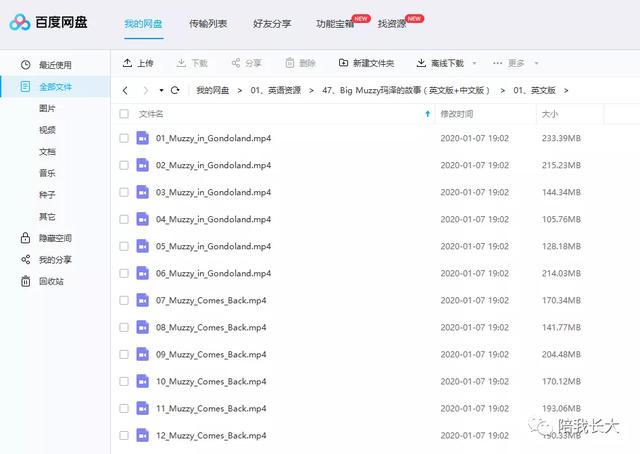This screenshot has width=640, height=454.
Task: Click the video icon of 12_Muzzy_Comes_Back.mp4
Action: pyautogui.click(x=142, y=435)
